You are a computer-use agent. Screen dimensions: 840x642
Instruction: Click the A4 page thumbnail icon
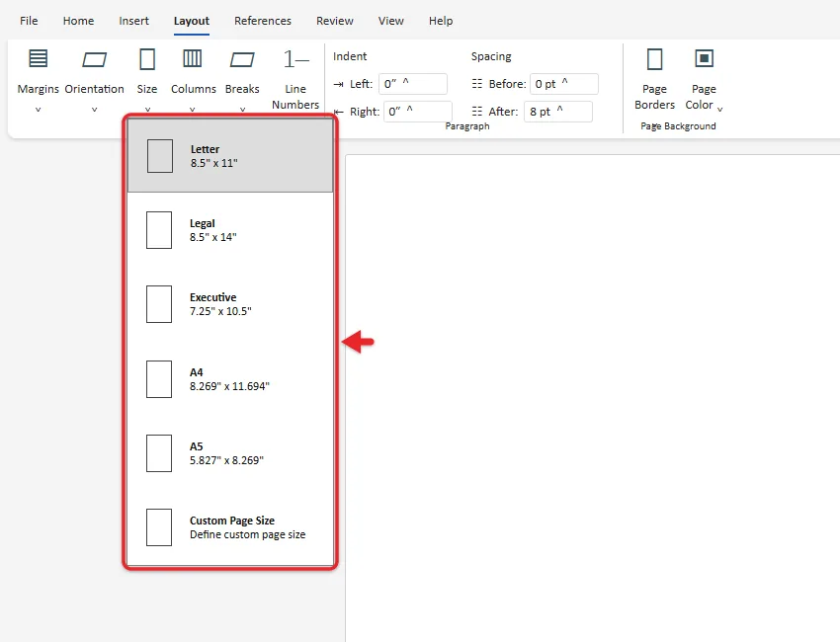159,379
